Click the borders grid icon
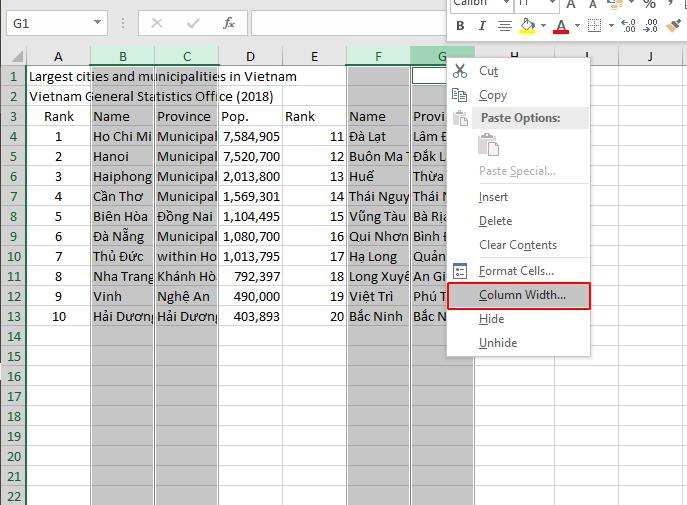Screen dimensions: 687x505 click(x=594, y=26)
